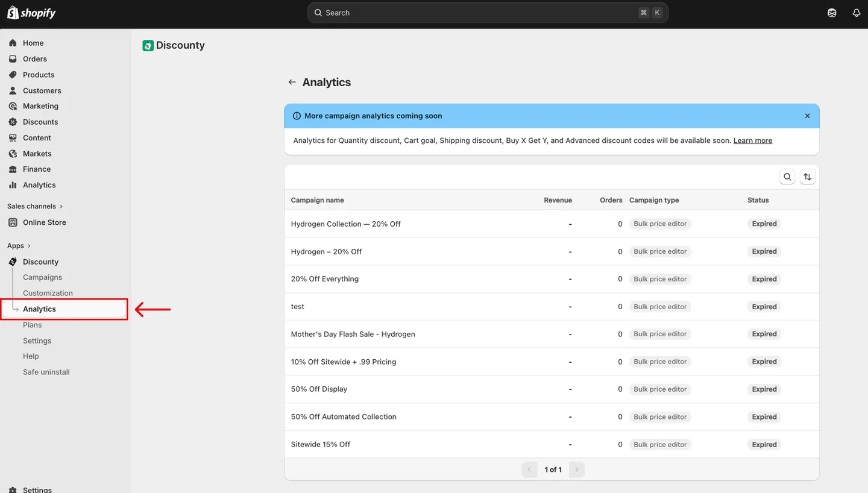This screenshot has height=493, width=868.
Task: Expand the Sales channels section
Action: point(35,206)
